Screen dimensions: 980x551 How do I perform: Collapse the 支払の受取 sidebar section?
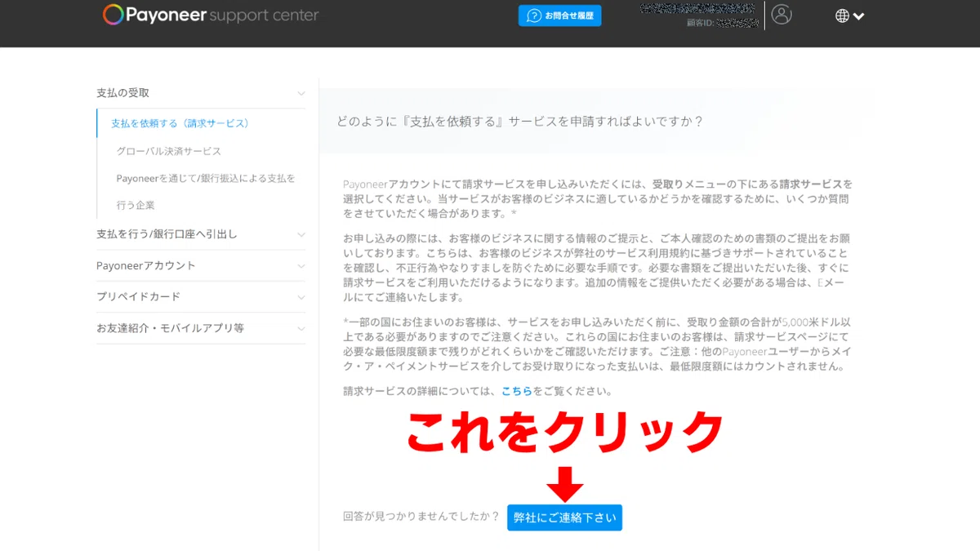click(201, 93)
